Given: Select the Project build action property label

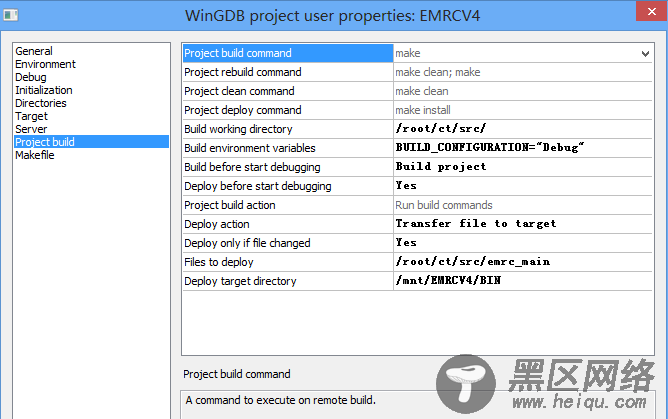Looking at the screenshot, I should click(230, 205).
